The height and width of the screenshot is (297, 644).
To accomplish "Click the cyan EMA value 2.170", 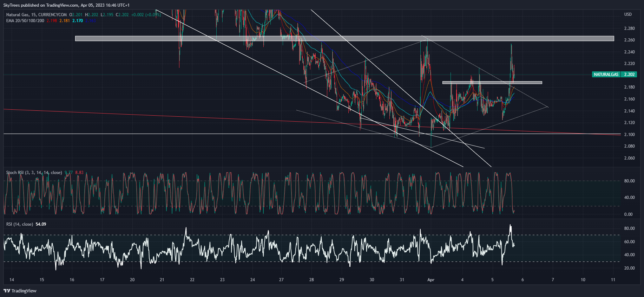I will click(x=78, y=21).
